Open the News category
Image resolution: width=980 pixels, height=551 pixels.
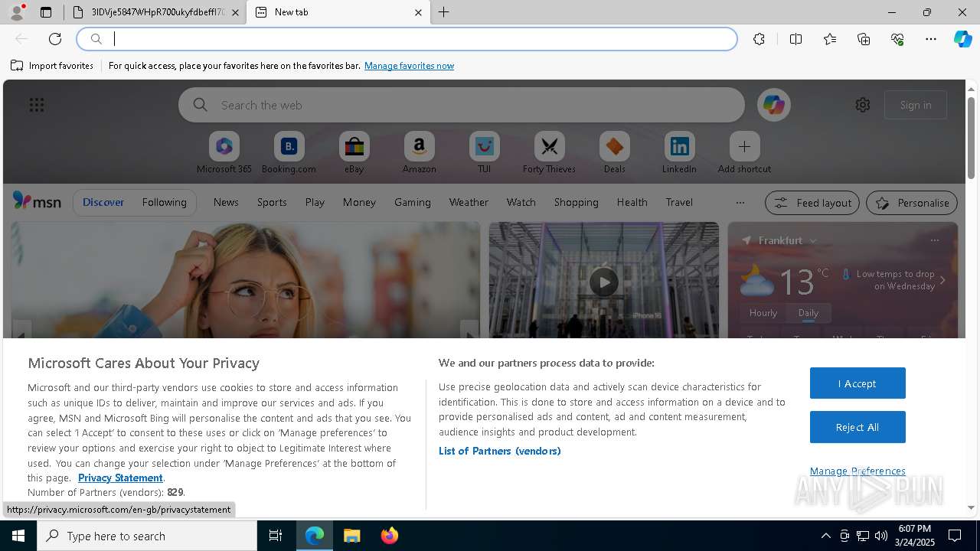point(226,202)
